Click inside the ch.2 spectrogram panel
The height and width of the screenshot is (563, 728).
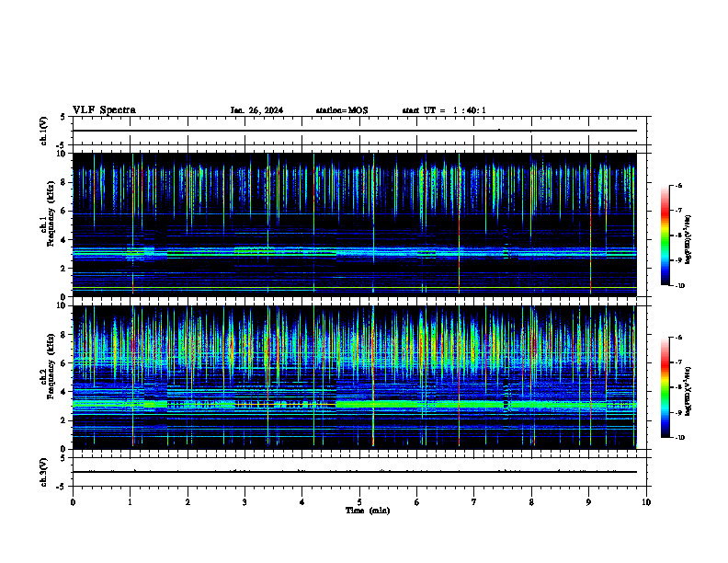354,377
